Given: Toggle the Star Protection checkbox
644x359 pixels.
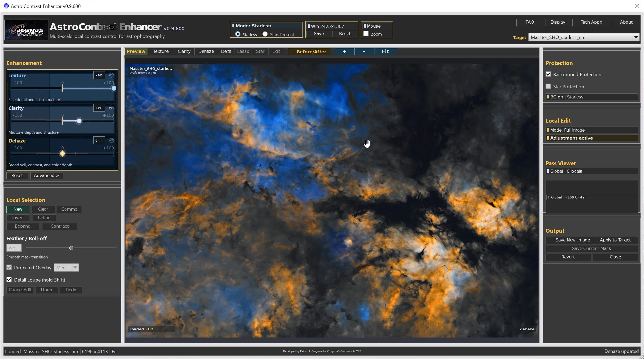Looking at the screenshot, I should pyautogui.click(x=548, y=86).
